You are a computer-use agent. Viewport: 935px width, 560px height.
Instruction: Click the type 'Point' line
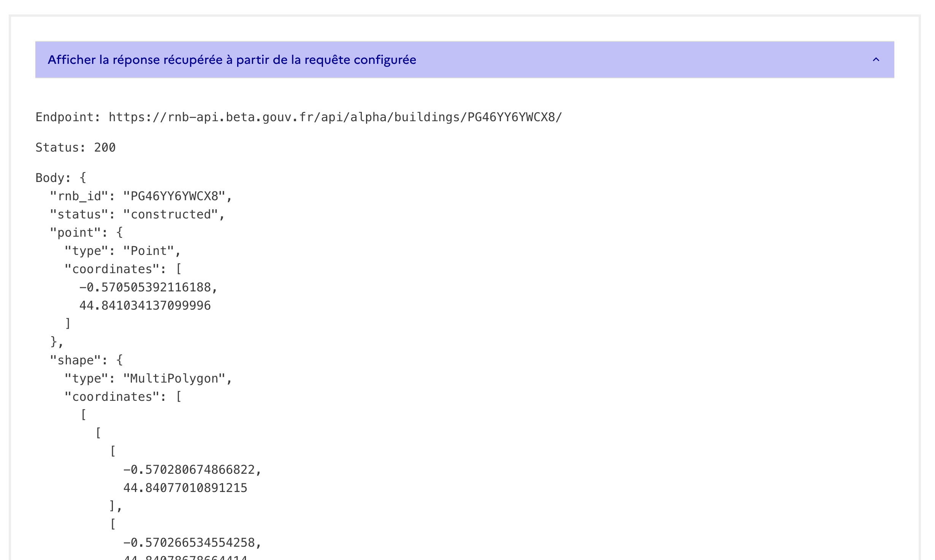click(122, 251)
